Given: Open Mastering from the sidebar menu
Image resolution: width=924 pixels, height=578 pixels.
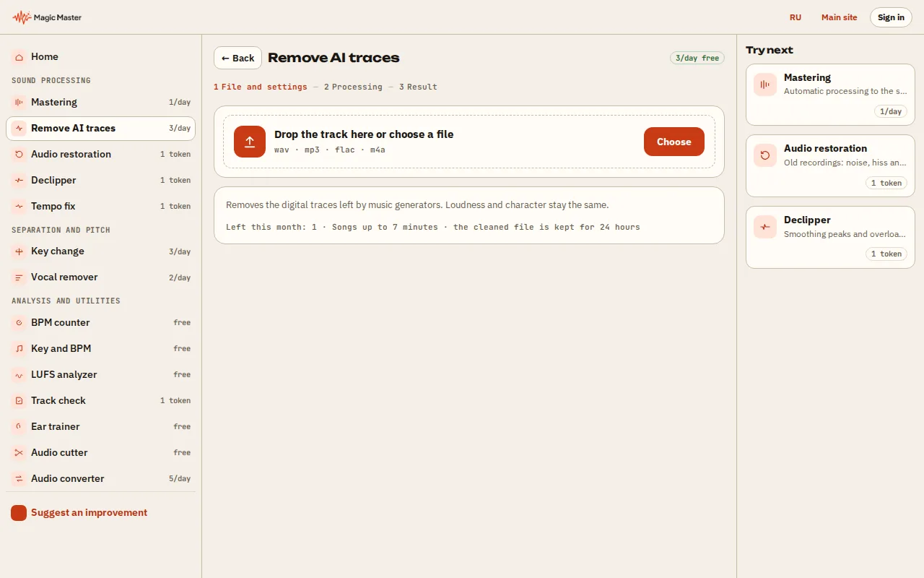Looking at the screenshot, I should click(x=100, y=102).
